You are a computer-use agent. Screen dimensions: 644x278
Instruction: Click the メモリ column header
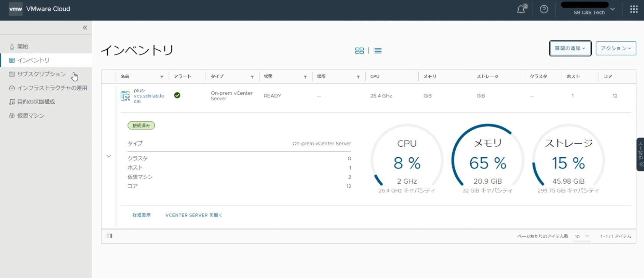point(430,76)
